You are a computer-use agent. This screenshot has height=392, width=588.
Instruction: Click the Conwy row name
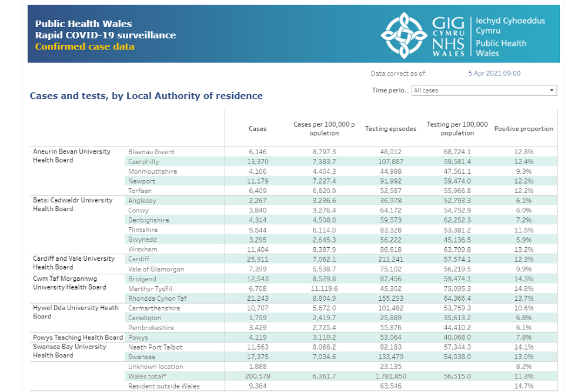138,211
